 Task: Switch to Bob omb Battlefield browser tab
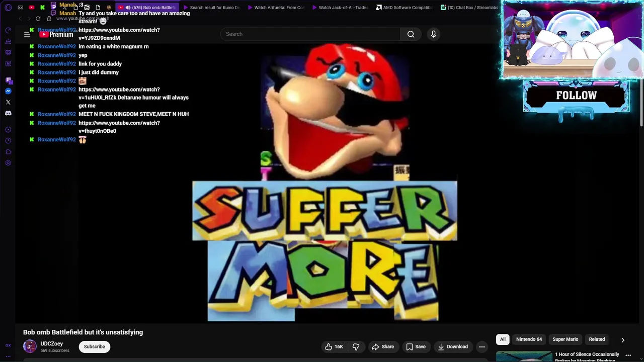coord(147,8)
